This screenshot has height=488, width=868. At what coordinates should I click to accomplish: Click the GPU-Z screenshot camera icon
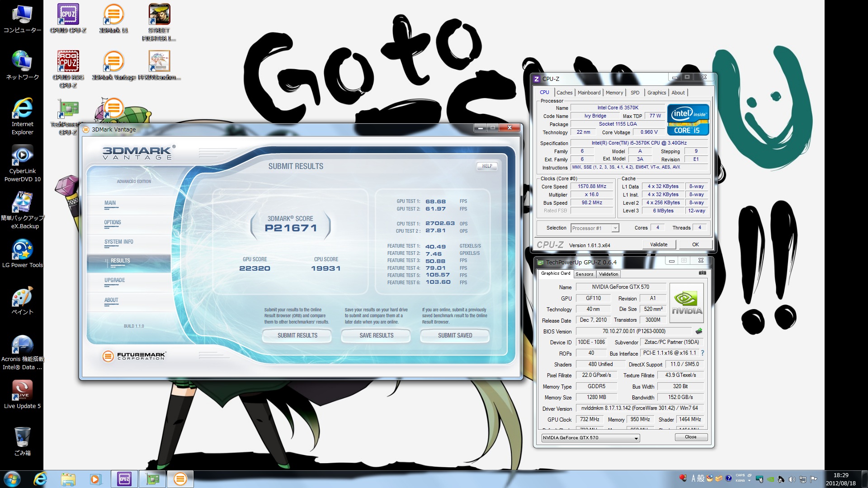pos(702,273)
